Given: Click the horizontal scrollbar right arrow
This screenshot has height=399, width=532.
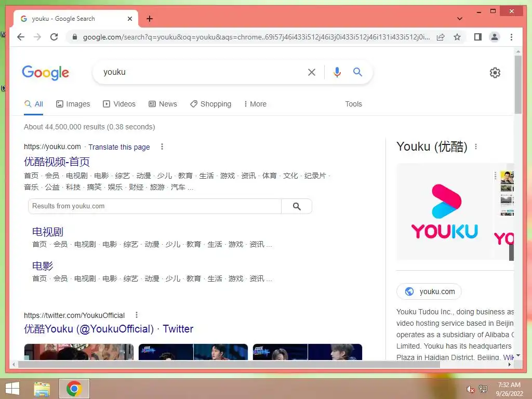Looking at the screenshot, I should tap(509, 364).
